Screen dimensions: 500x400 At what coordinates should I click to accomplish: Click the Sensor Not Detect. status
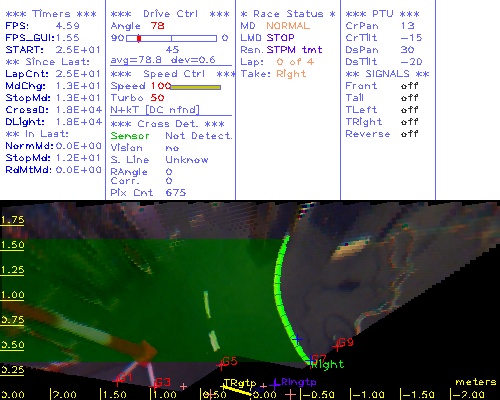pyautogui.click(x=172, y=136)
